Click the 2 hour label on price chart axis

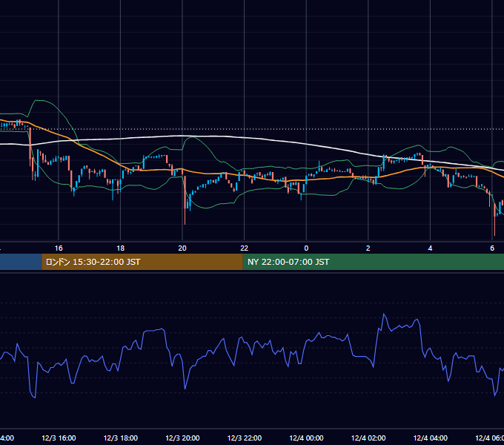point(368,248)
